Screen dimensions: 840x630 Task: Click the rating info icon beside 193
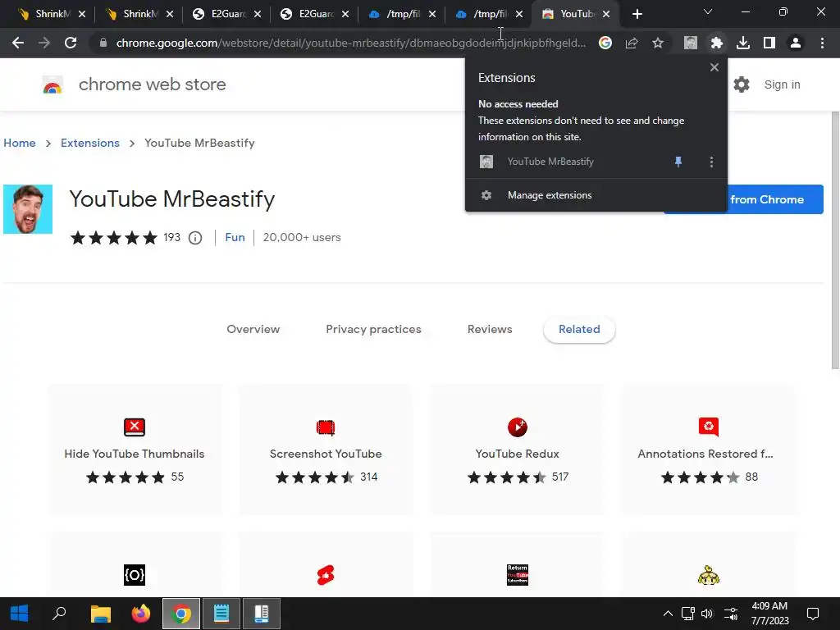(195, 238)
